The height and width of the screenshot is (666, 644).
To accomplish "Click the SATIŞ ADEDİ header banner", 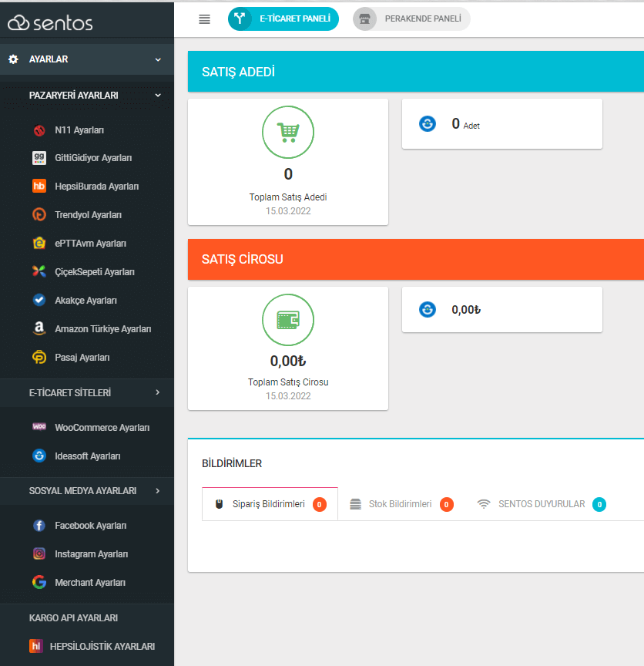I will (416, 72).
